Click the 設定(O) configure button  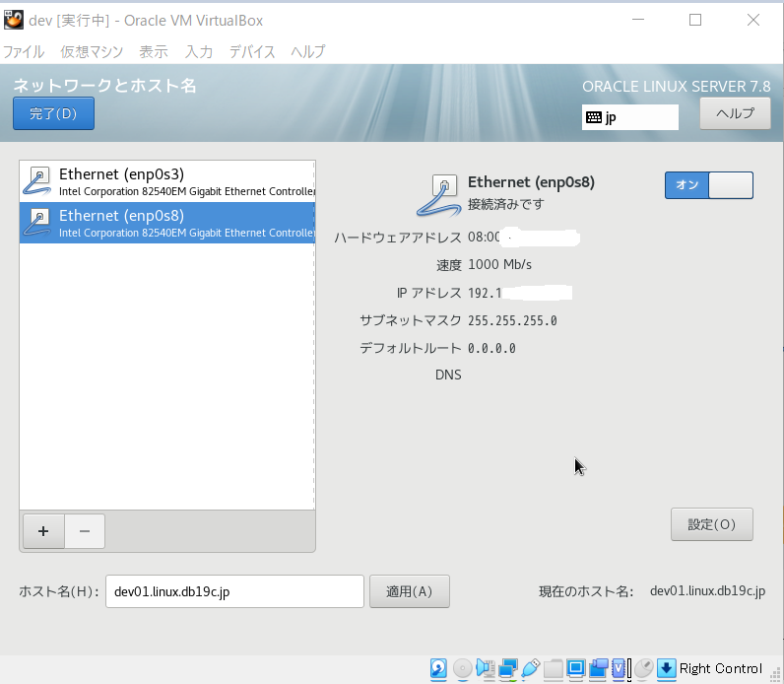711,524
